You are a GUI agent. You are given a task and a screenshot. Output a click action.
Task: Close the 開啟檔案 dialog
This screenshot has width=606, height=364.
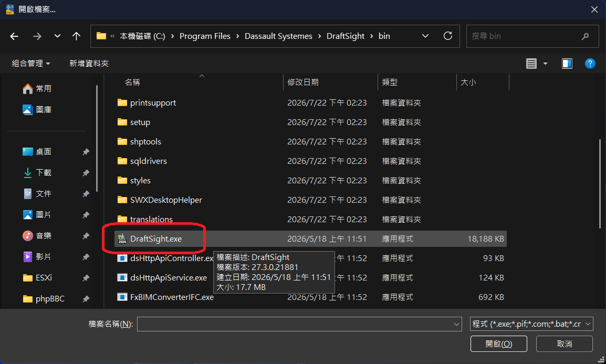tap(594, 9)
